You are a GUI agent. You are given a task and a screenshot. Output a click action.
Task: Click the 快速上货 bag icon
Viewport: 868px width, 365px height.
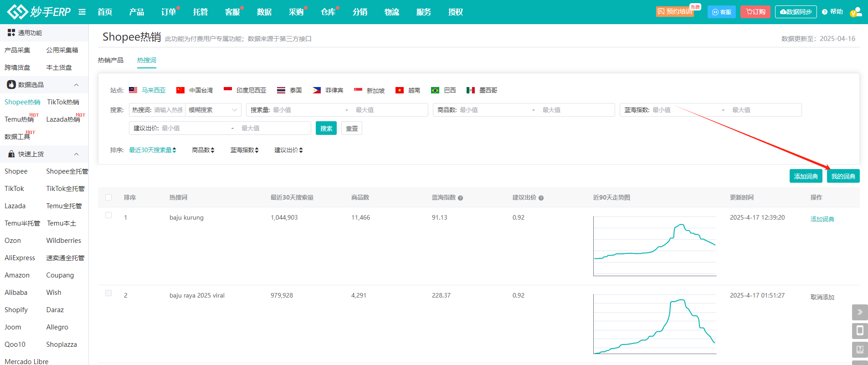point(11,154)
